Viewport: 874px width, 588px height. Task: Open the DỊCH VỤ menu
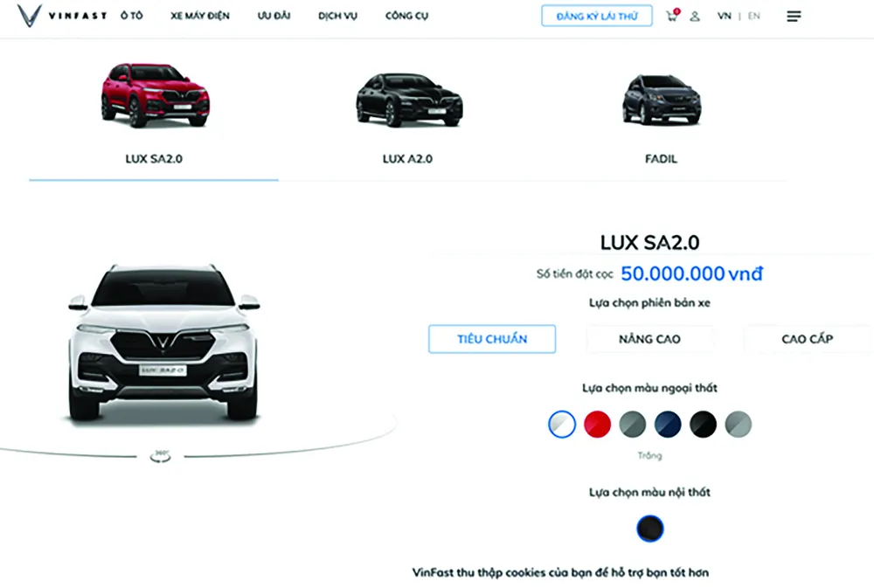point(337,16)
